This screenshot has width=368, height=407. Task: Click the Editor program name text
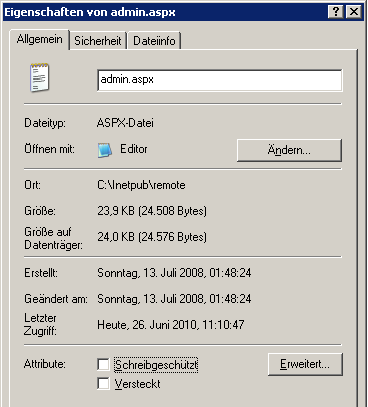coord(134,149)
